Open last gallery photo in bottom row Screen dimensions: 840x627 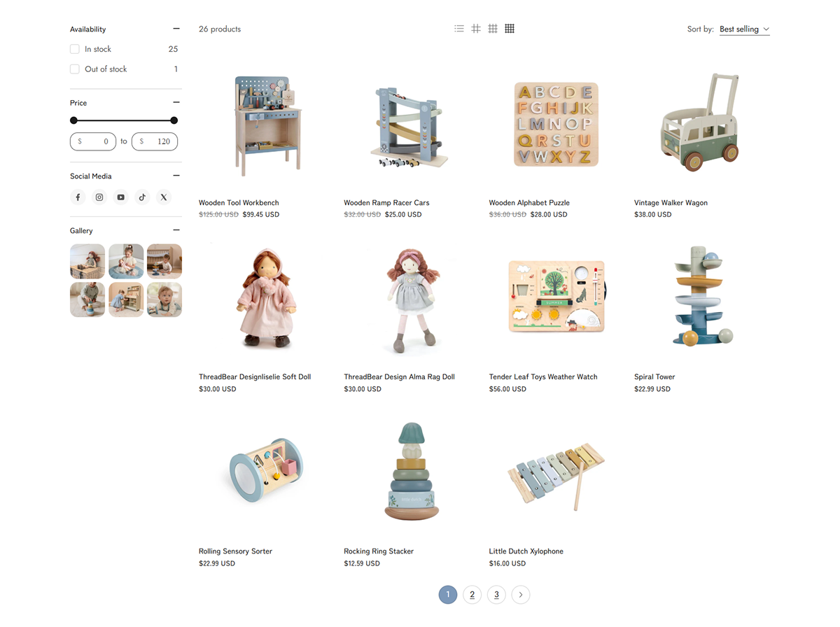pos(164,300)
